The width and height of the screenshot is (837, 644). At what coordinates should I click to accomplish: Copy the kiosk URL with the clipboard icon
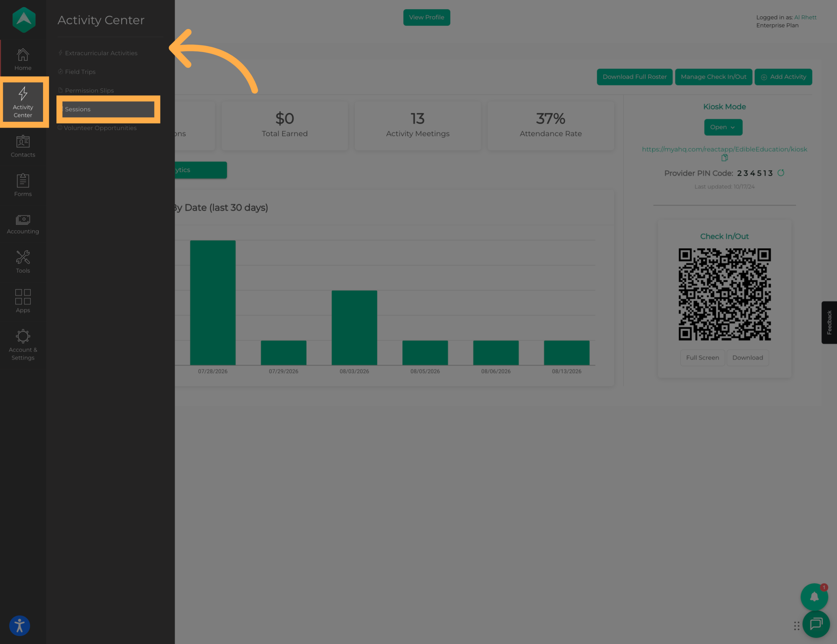724,158
